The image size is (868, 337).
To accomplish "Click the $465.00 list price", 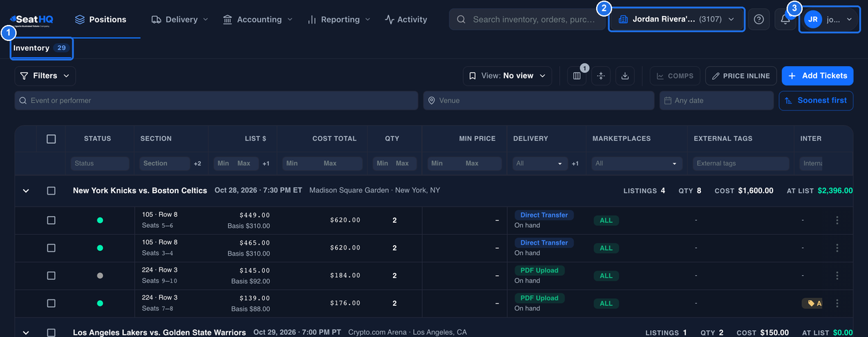I will 255,243.
